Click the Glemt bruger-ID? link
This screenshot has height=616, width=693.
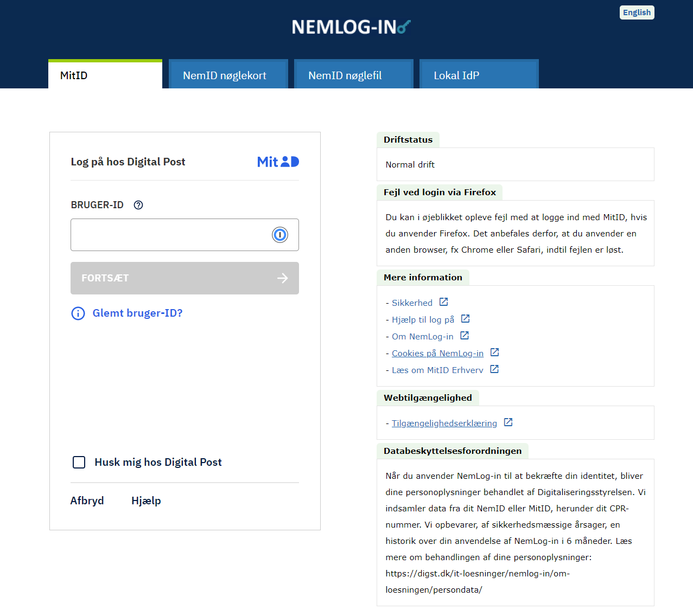coord(138,313)
